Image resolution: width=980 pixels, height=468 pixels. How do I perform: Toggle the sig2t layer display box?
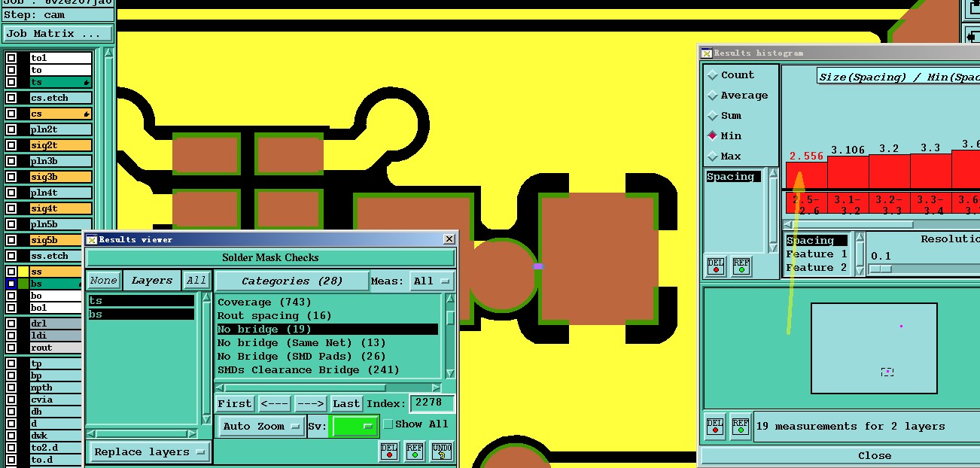pyautogui.click(x=11, y=145)
